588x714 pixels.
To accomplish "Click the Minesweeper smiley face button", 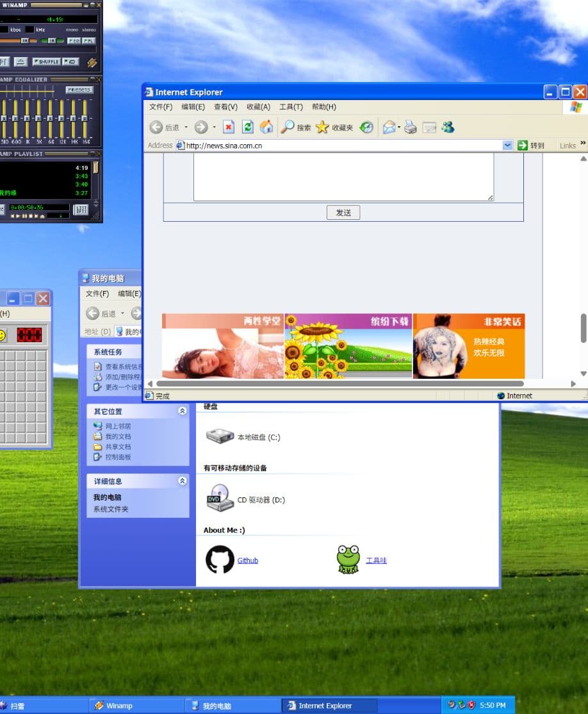I will pyautogui.click(x=2, y=335).
